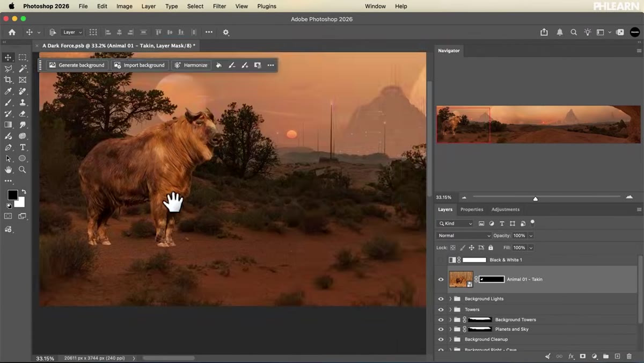644x363 pixels.
Task: Expand the Planets and Sky group
Action: pos(450,329)
